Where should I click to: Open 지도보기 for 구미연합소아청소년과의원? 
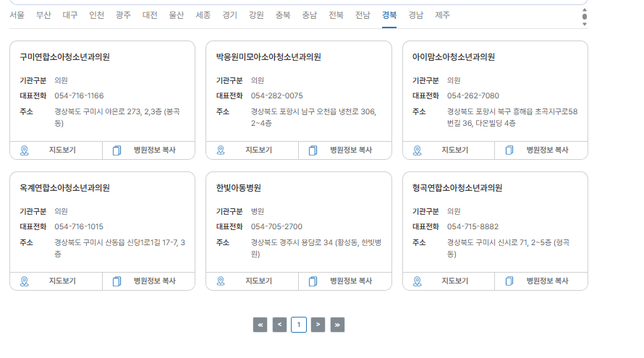pos(56,150)
